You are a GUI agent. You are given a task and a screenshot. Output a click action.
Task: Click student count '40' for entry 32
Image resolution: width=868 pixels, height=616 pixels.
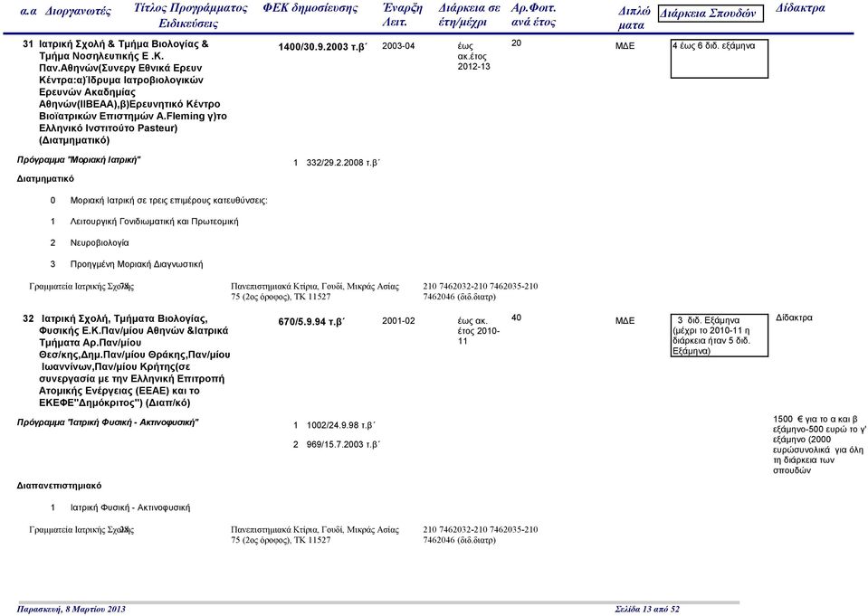516,317
